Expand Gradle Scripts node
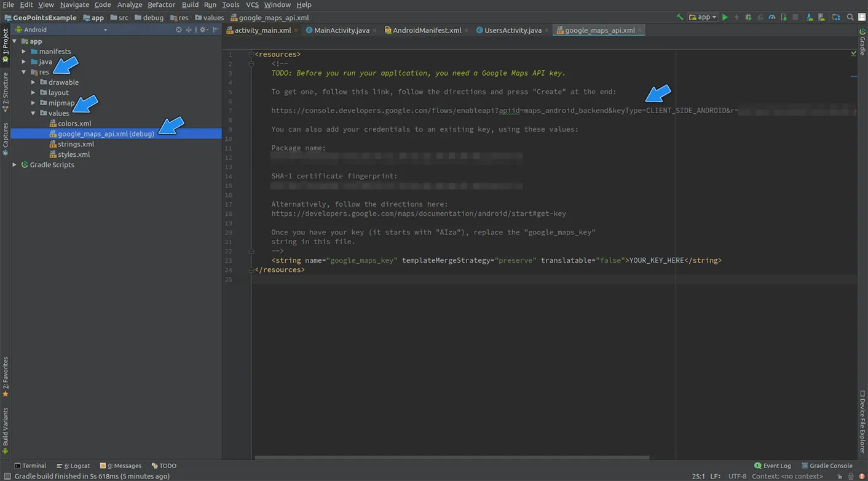This screenshot has height=481, width=868. 15,165
